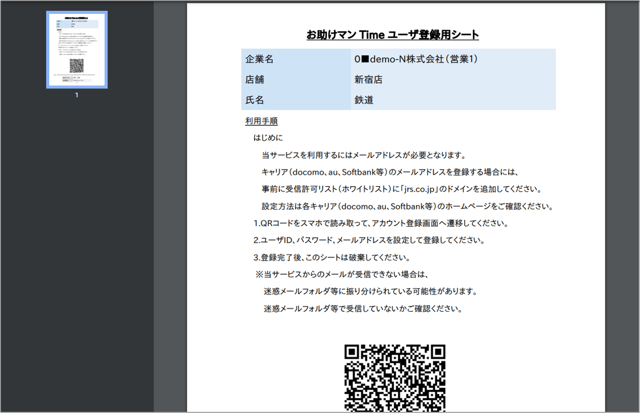
Task: Click the underlined 利用手順 heading
Action: click(x=261, y=121)
